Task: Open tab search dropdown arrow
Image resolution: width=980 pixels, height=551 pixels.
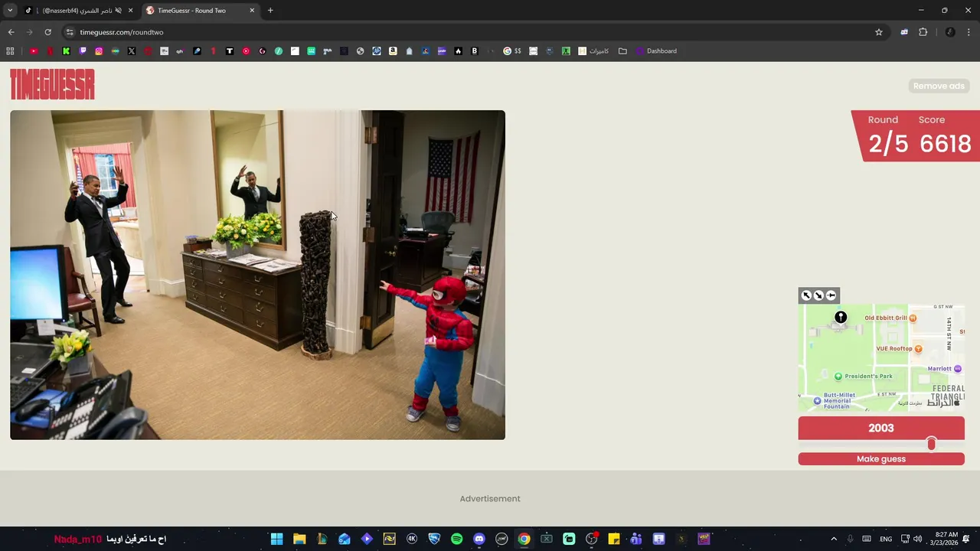Action: coord(10,11)
